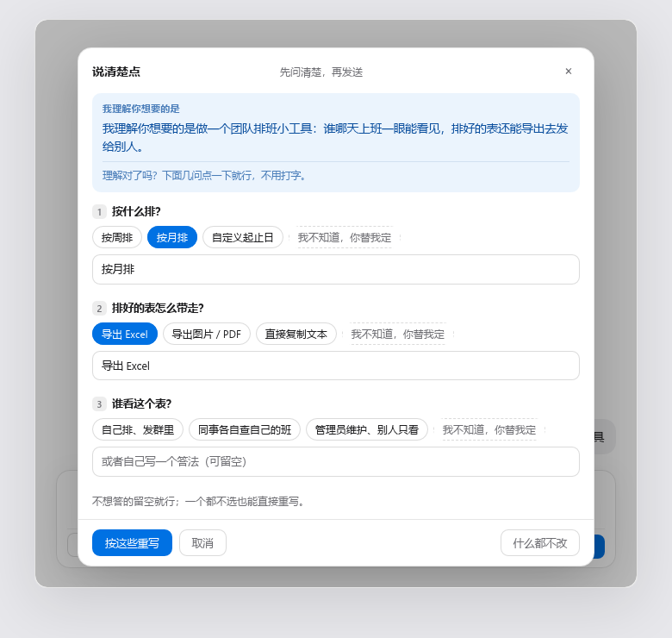
Task: Choose 自定义起止日 for scheduling range
Action: tap(243, 237)
